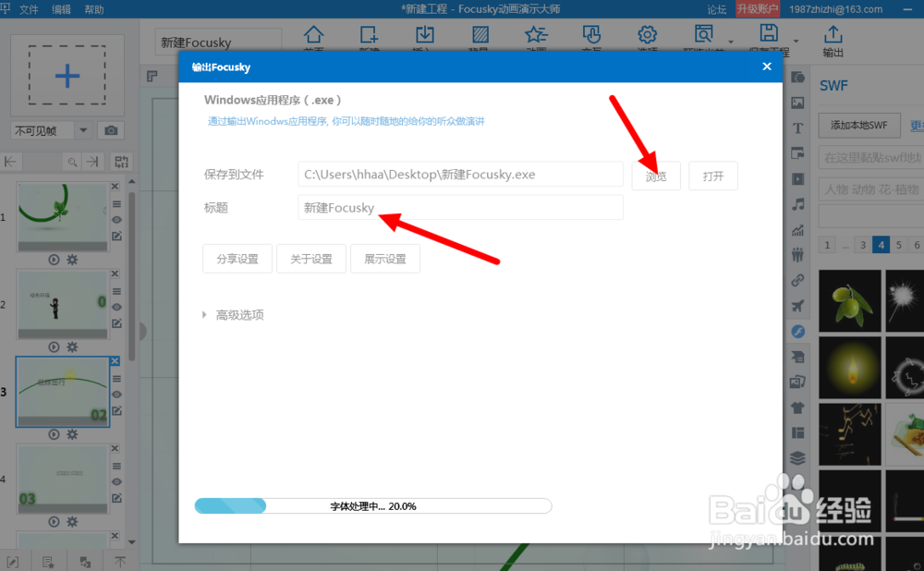The image size is (924, 571).
Task: Click the list menu icon of frame 2
Action: coord(116,292)
